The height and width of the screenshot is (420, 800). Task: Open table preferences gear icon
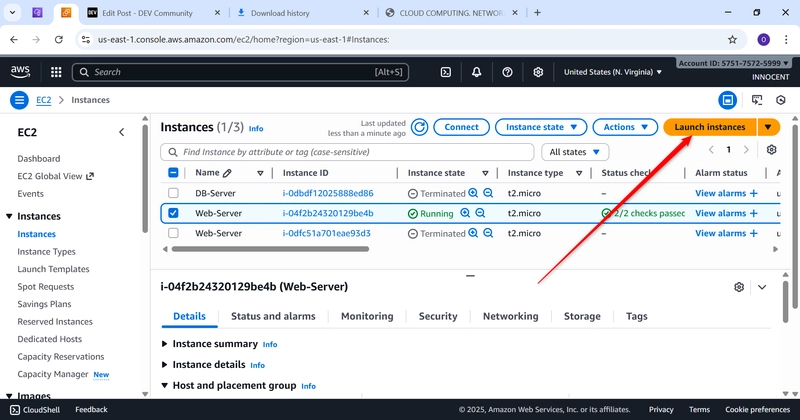pyautogui.click(x=771, y=150)
